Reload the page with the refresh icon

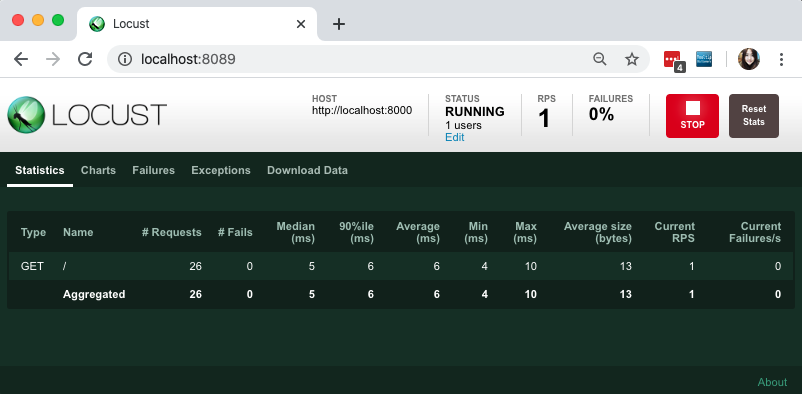click(x=85, y=59)
